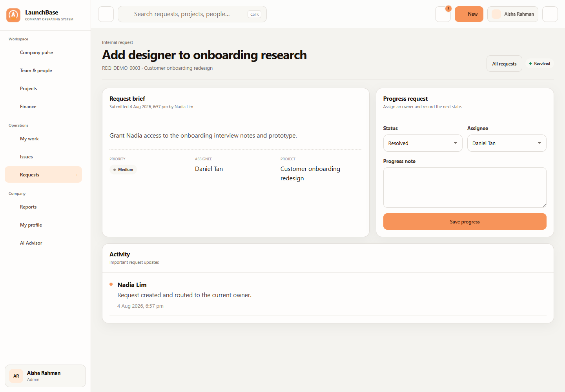Open the Assignee dropdown showing Daniel Tan
This screenshot has width=565, height=392.
[x=507, y=143]
